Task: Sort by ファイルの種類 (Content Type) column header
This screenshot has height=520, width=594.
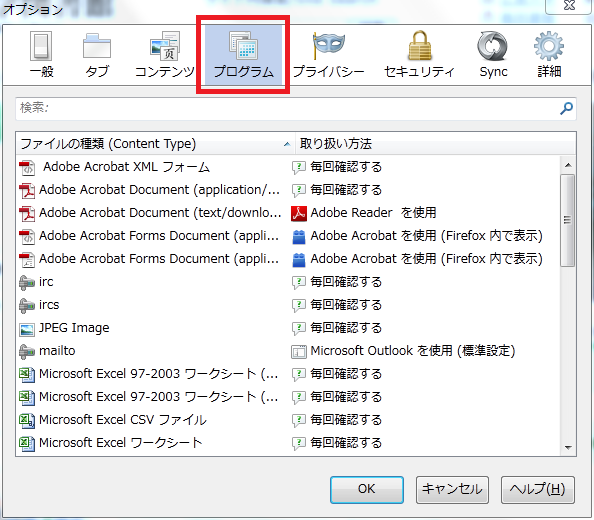Action: 156,144
